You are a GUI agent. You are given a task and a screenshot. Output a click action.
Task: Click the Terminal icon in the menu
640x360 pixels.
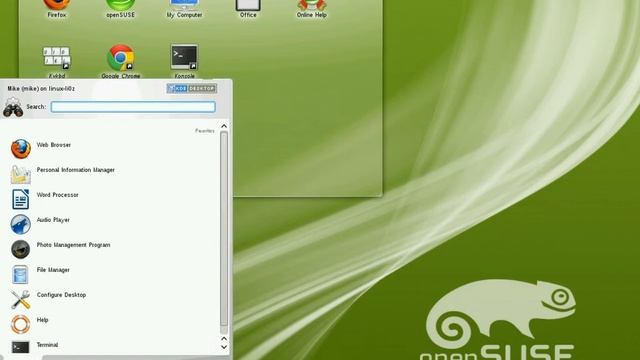[20, 347]
